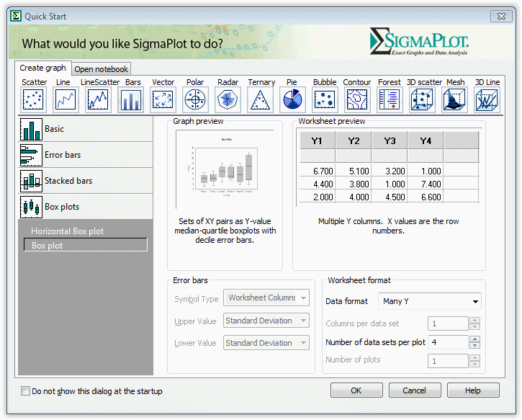Click the 4.500 cell in worksheet preview
Screen dimensions: 522x420
(x=390, y=197)
